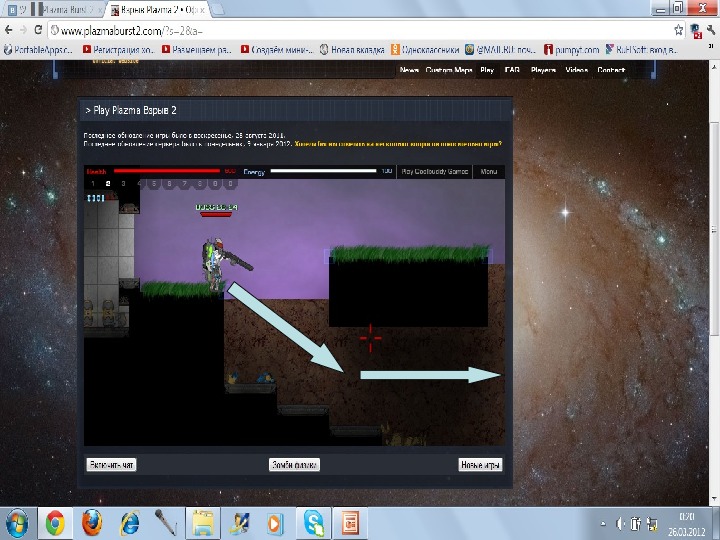Open the Chrome wrench settings menu

pyautogui.click(x=711, y=30)
